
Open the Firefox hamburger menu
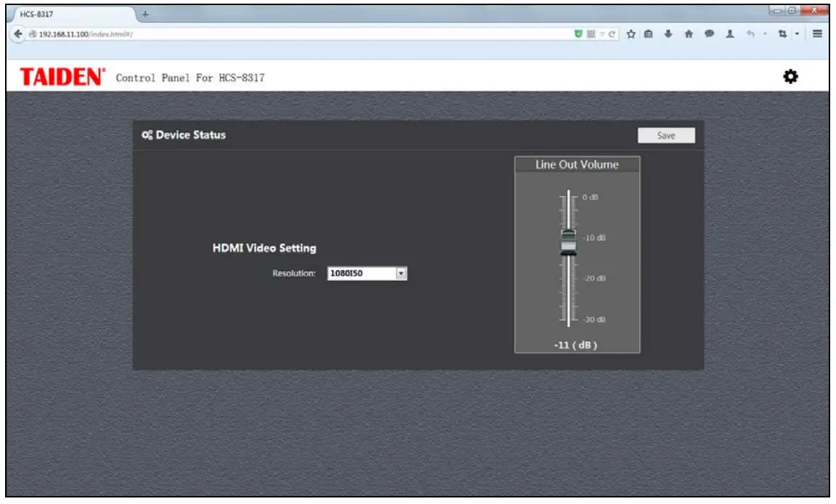pos(819,33)
